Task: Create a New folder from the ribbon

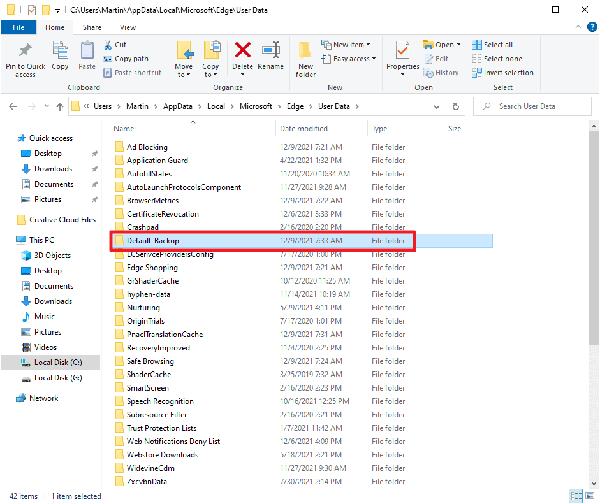Action: [305, 59]
